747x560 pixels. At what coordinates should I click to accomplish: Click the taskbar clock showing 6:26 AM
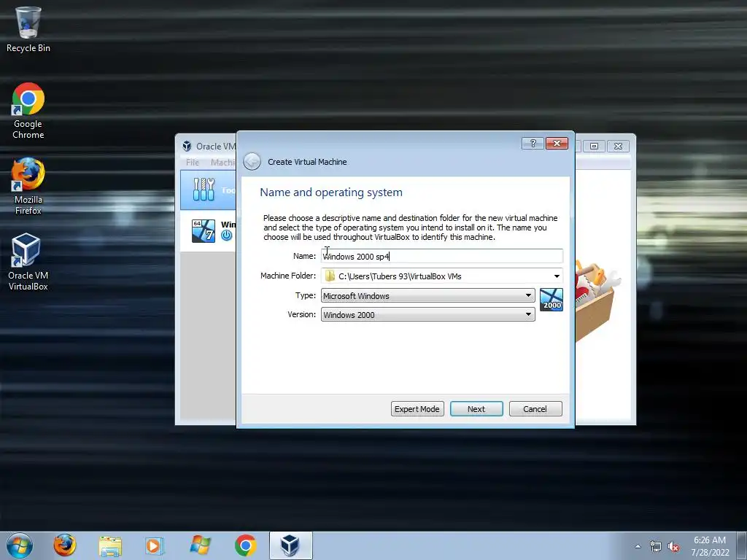click(x=710, y=546)
